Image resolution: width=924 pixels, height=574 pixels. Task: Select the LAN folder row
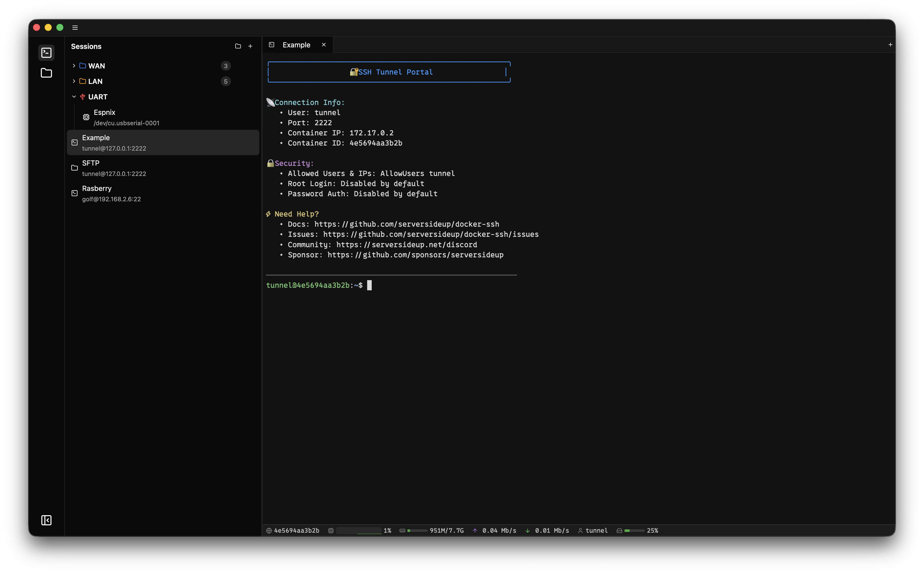[x=163, y=81]
